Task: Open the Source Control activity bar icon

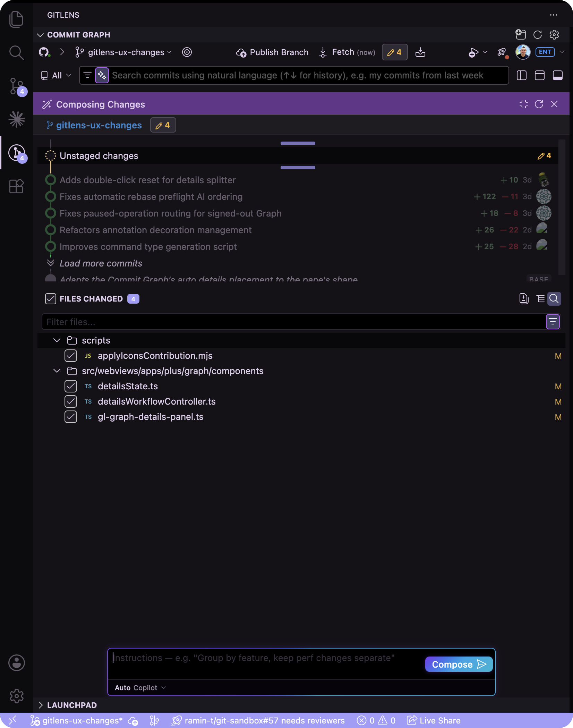Action: click(16, 86)
